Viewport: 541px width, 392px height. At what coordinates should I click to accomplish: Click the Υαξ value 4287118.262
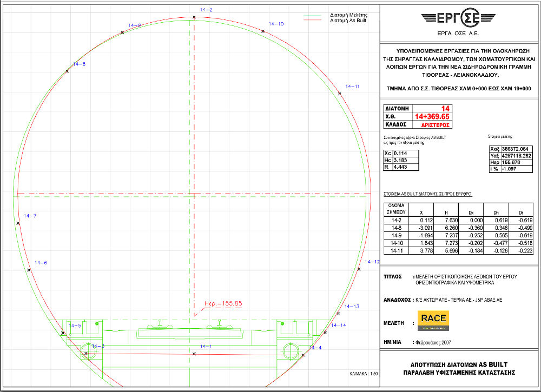516,156
